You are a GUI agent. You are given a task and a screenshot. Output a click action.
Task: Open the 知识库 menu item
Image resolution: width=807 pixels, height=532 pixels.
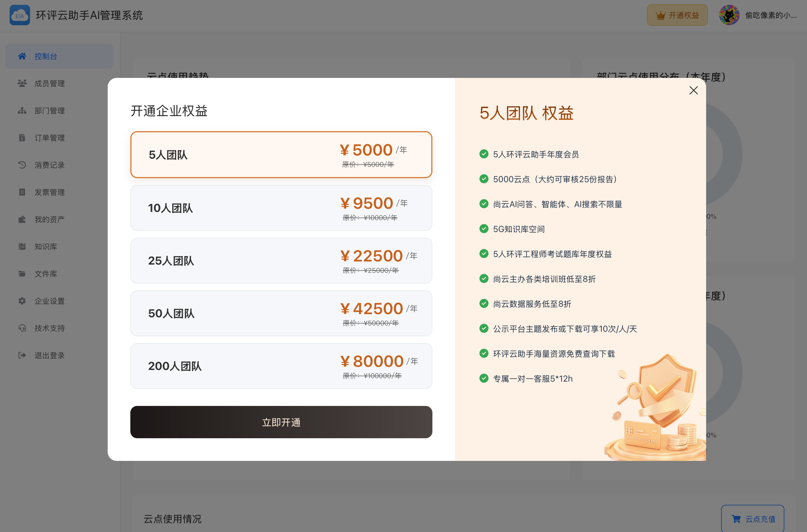(46, 247)
